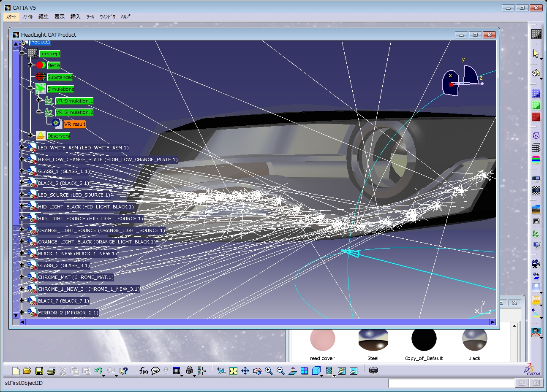The width and height of the screenshot is (547, 392).
Task: Click the Zoom In magnifier
Action: (x=269, y=371)
